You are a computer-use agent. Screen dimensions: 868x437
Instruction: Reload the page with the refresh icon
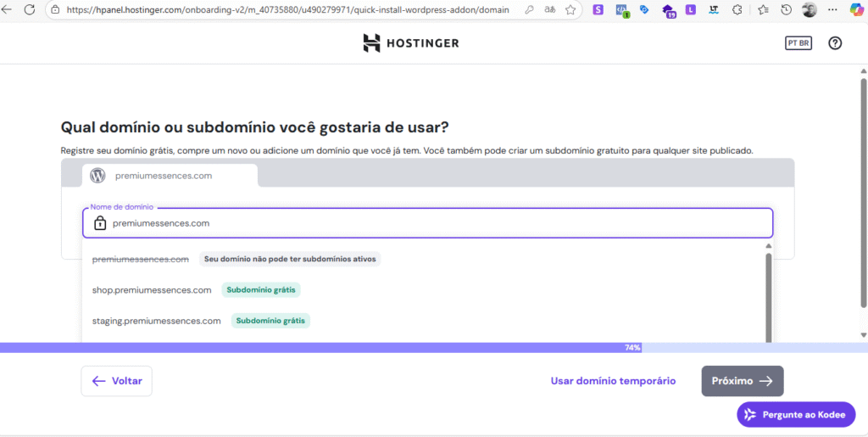30,9
